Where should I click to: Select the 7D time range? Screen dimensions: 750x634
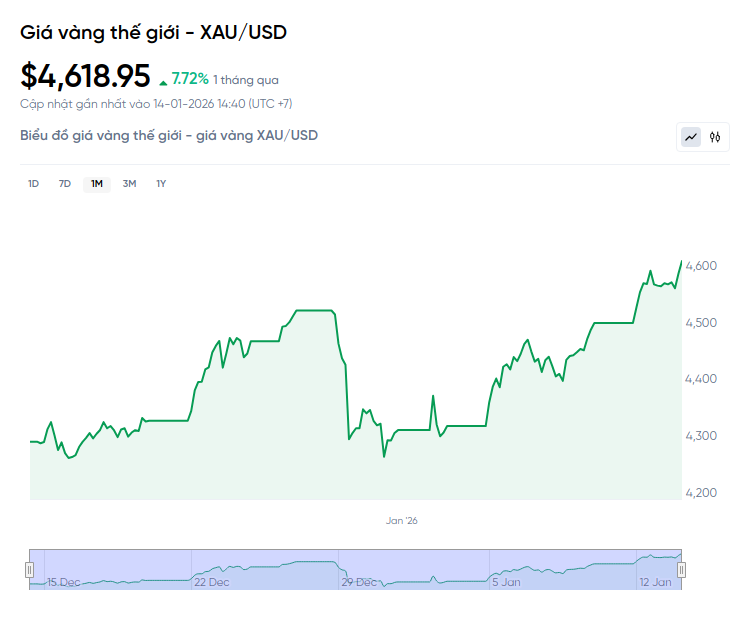click(65, 184)
